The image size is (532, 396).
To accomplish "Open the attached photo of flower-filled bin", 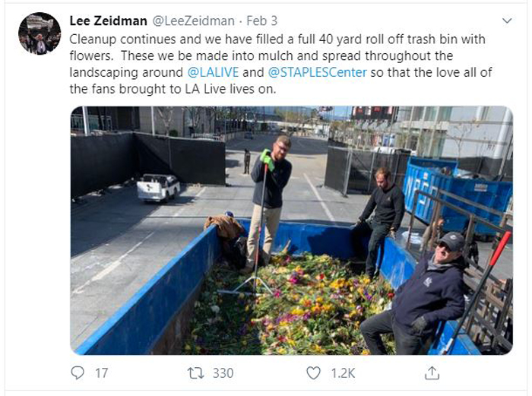I will coord(291,230).
